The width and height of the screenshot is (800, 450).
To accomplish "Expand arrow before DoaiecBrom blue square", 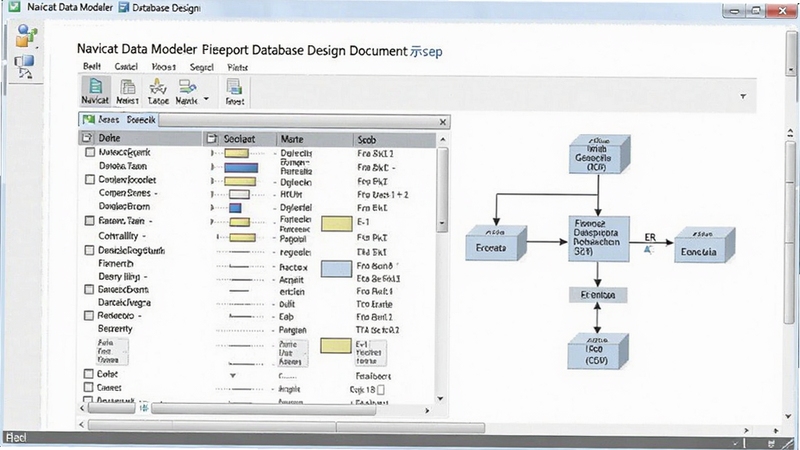I will coord(212,207).
